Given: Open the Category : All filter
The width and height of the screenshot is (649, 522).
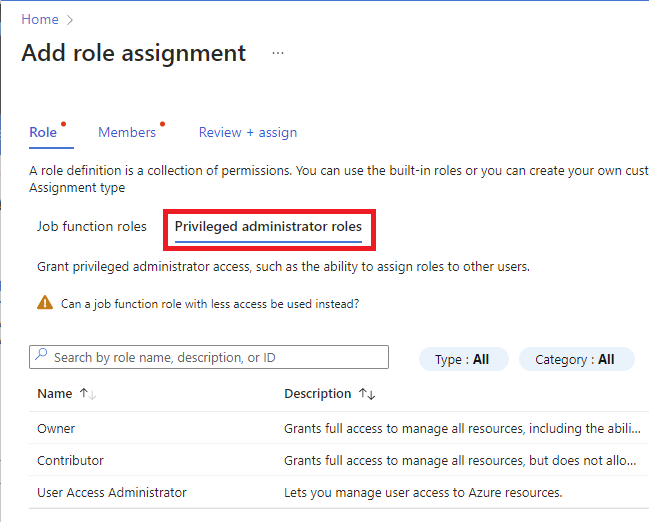Looking at the screenshot, I should pyautogui.click(x=575, y=359).
